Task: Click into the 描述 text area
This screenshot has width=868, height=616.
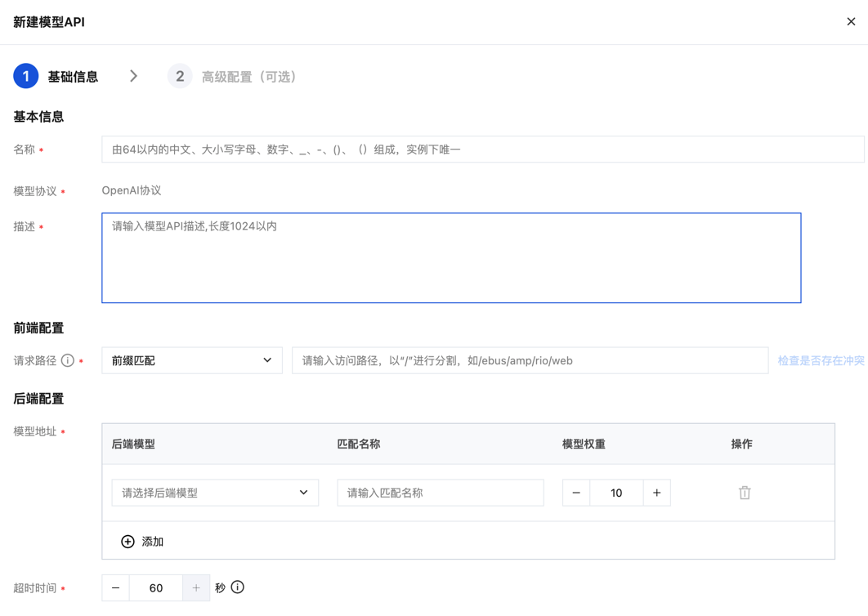Action: [x=451, y=258]
